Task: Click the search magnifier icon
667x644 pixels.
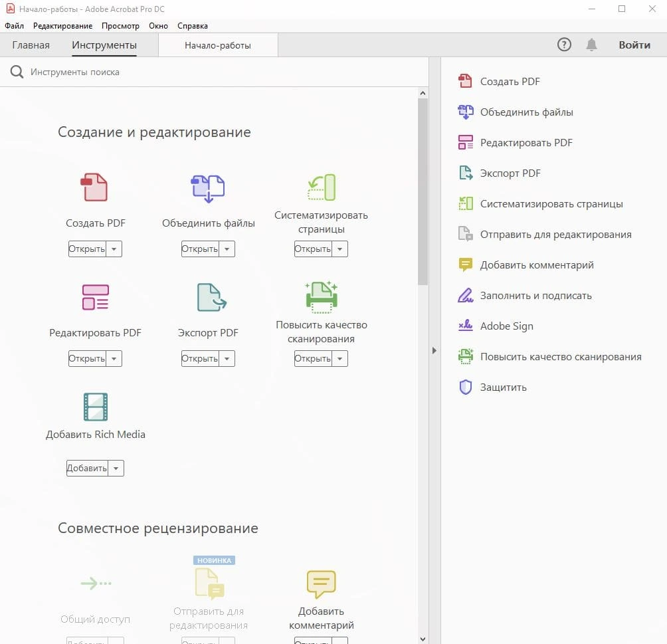Action: (17, 72)
